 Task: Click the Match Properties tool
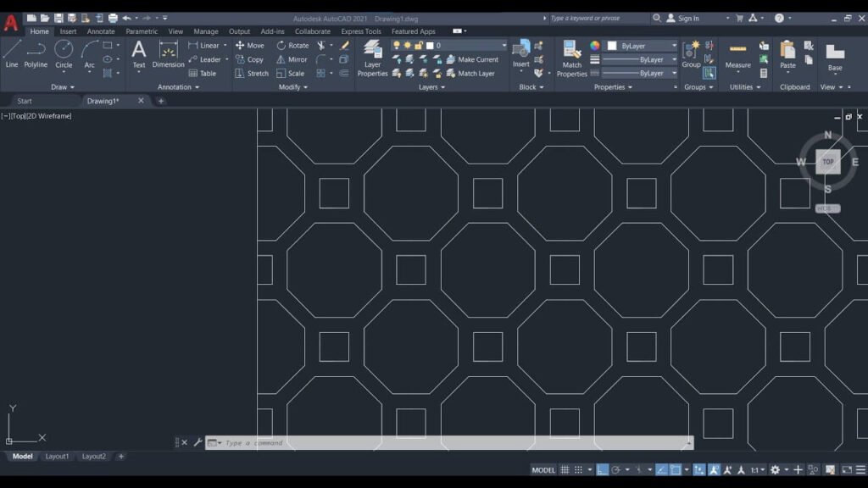(x=571, y=58)
